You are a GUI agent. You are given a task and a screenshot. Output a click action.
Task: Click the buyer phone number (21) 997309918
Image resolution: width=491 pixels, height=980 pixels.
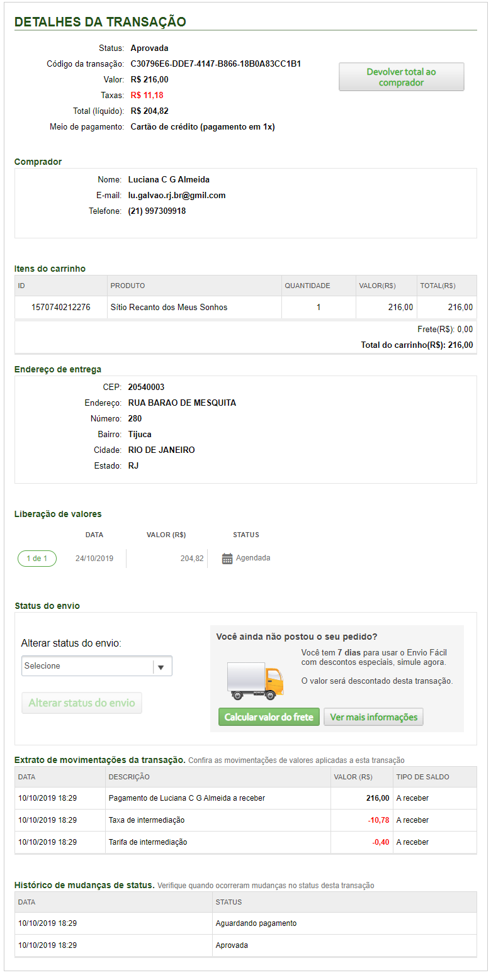coord(157,211)
